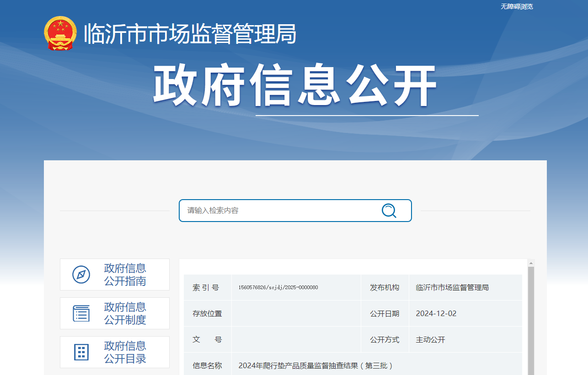
Task: Click the 公开日期 label cell
Action: click(385, 313)
